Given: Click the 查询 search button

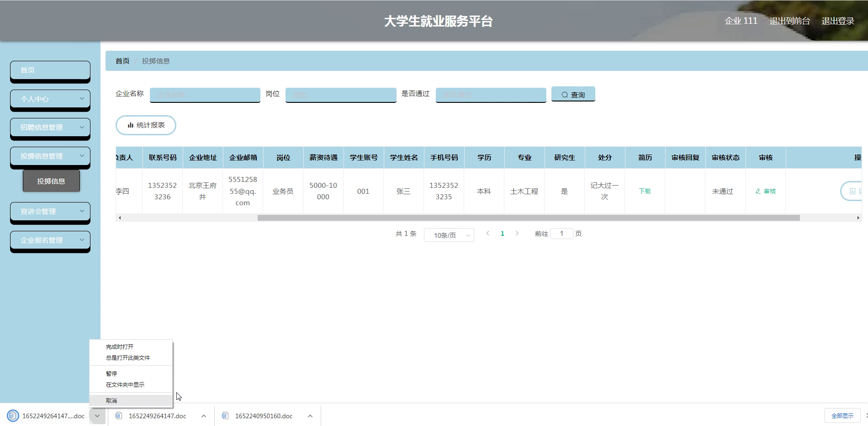Looking at the screenshot, I should click(x=573, y=94).
